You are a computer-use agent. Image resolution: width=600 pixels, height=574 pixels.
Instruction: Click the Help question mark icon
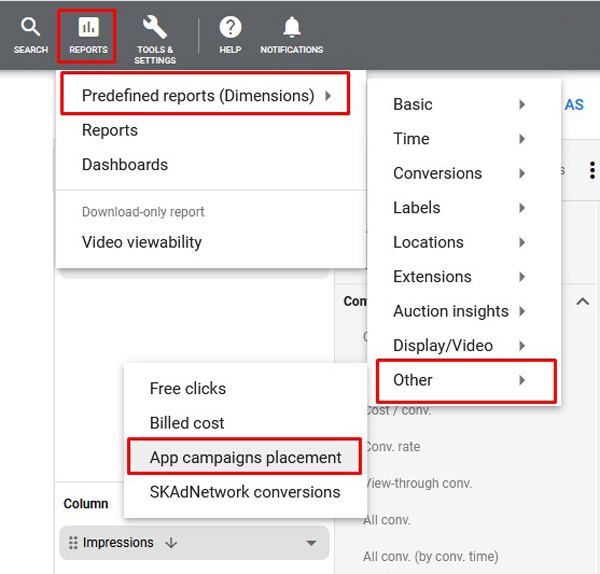click(230, 28)
